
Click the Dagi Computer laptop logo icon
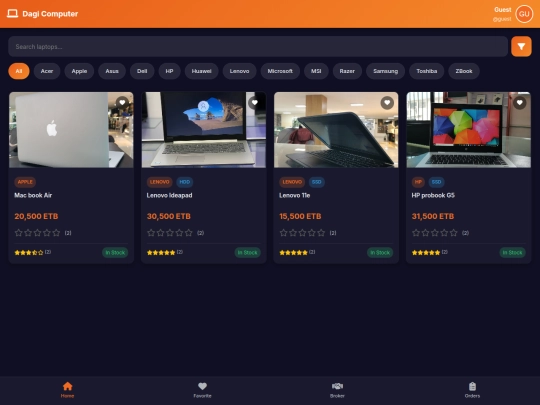[x=12, y=14]
